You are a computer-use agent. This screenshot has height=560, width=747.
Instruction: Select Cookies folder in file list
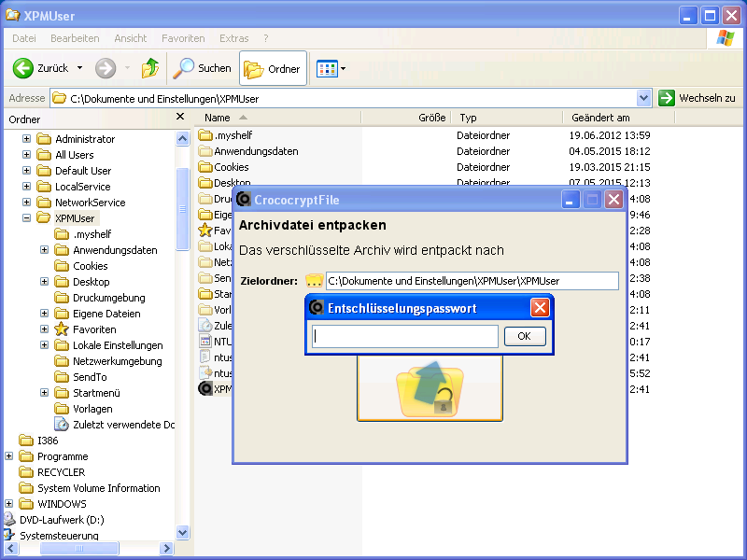[x=223, y=167]
